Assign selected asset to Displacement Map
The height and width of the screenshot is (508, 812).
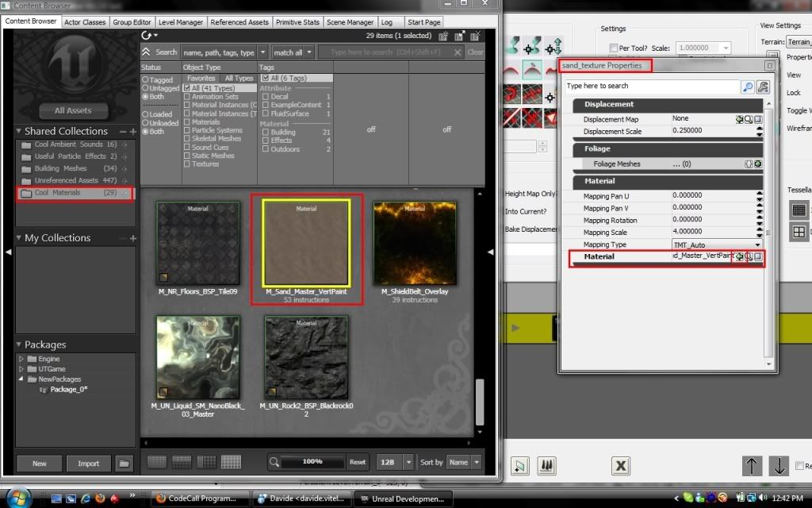click(740, 119)
